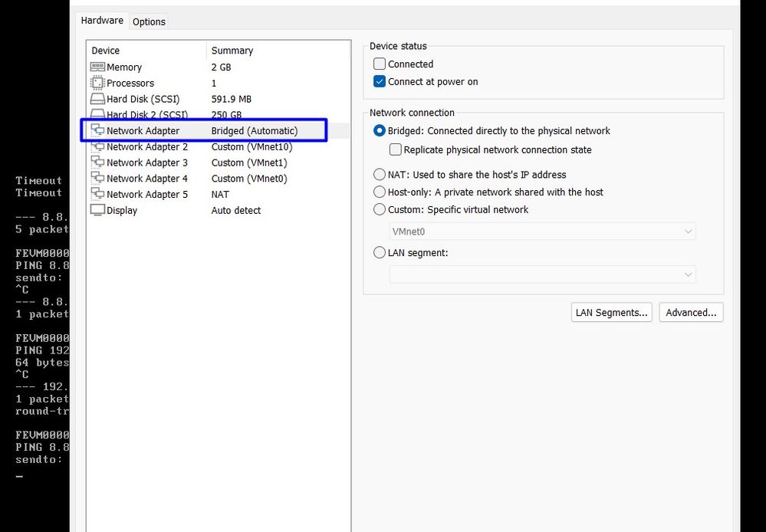
Task: Select the Hardware tab
Action: click(x=102, y=21)
